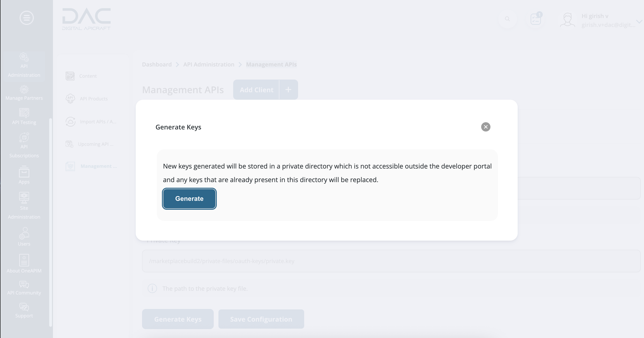
Task: Close the Generate Keys dialog
Action: pyautogui.click(x=486, y=127)
